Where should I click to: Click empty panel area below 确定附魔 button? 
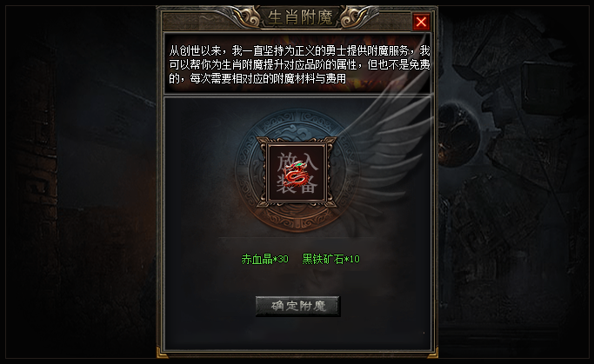297,334
